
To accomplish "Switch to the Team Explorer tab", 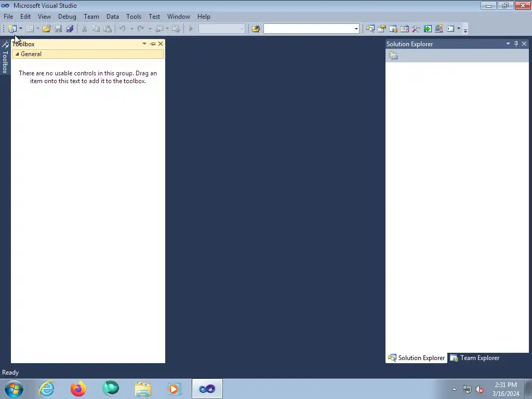I will tap(475, 358).
